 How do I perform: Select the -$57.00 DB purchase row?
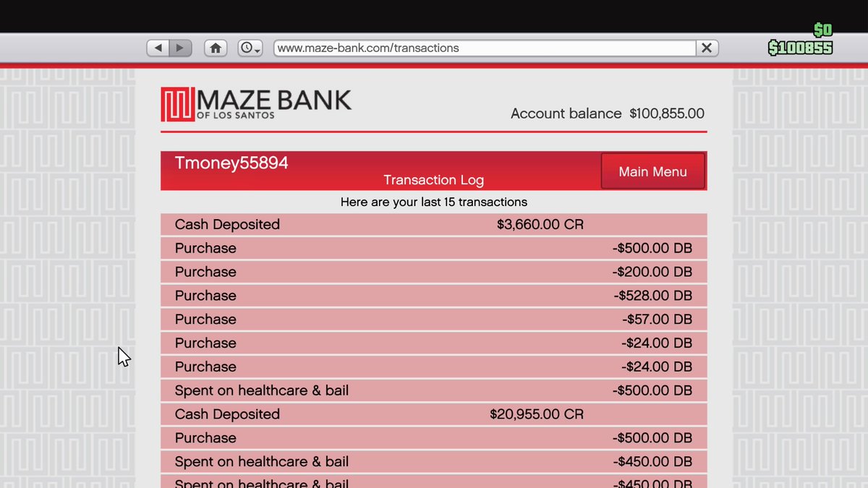[x=433, y=320]
